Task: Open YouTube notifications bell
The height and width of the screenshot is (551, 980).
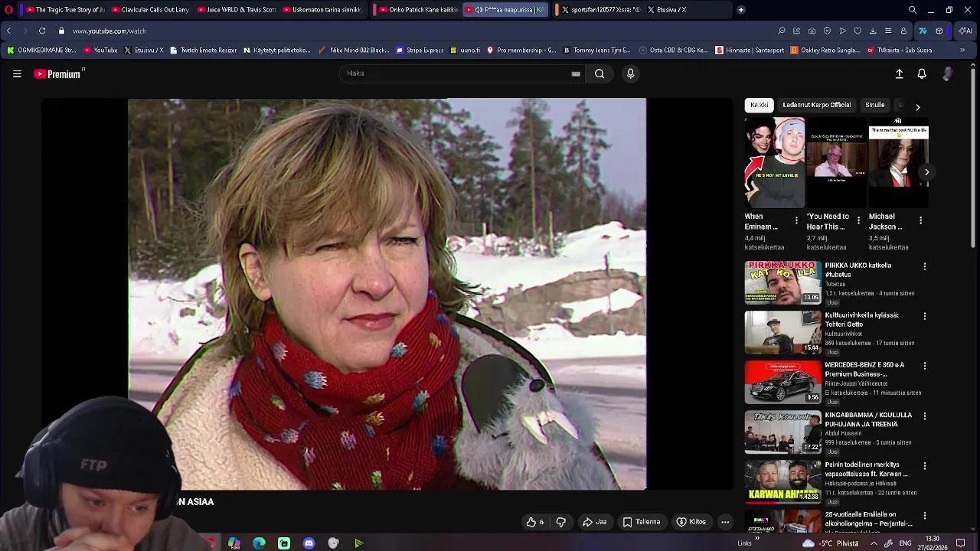Action: tap(922, 73)
